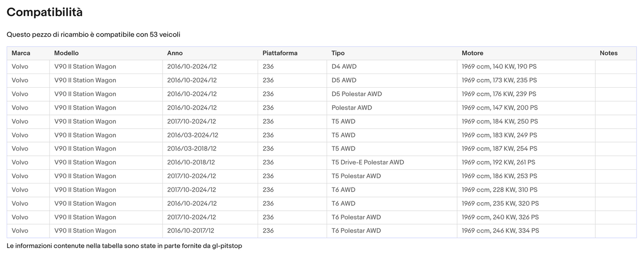The height and width of the screenshot is (257, 644).
Task: Select the 2016/03-2024/12 year cell
Action: pyautogui.click(x=193, y=135)
